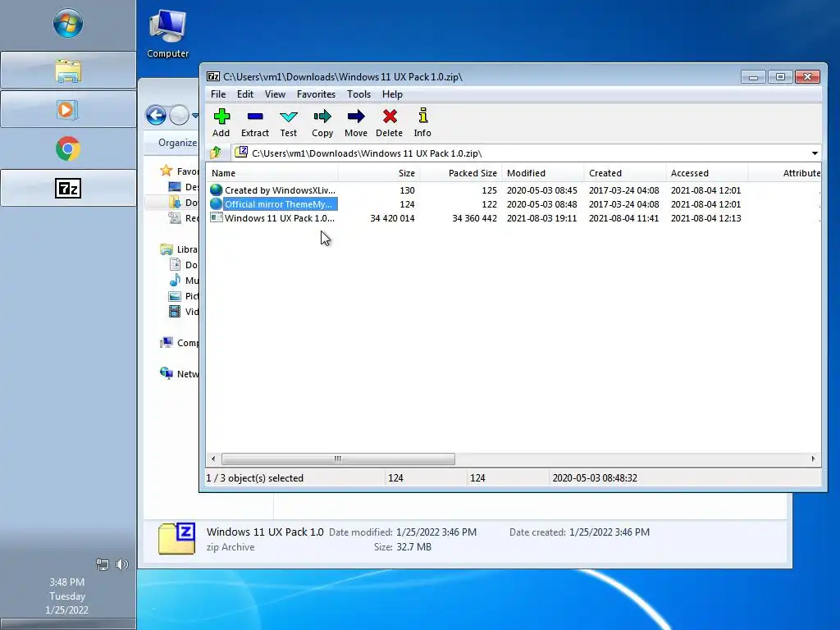Click the scrollbar right arrow
The image size is (840, 630).
click(x=813, y=459)
